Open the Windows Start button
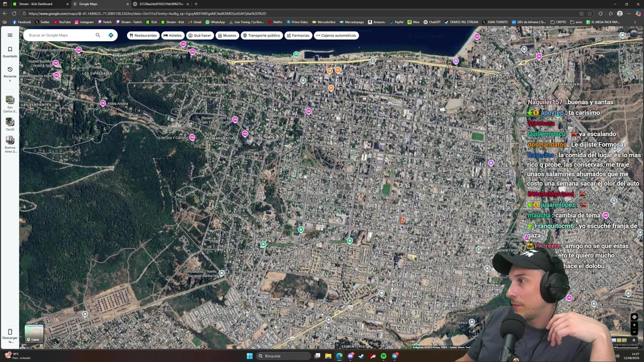644x362 pixels. (x=250, y=356)
